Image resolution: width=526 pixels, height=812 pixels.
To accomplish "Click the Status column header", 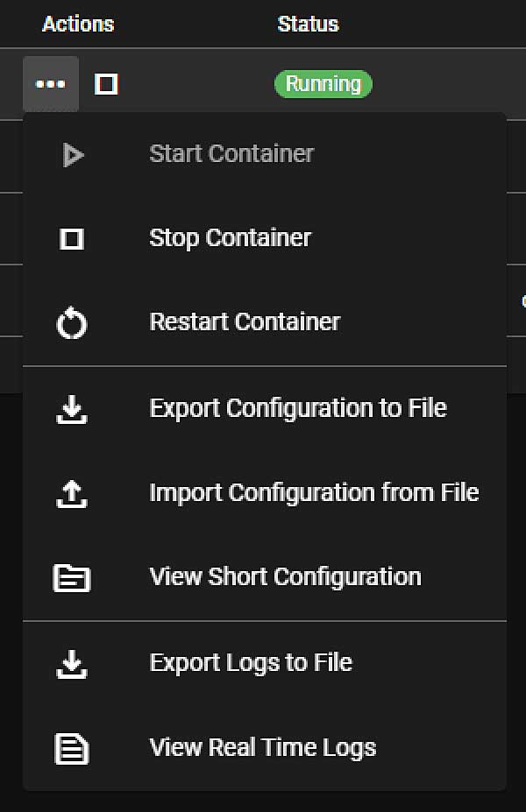I will coord(308,24).
